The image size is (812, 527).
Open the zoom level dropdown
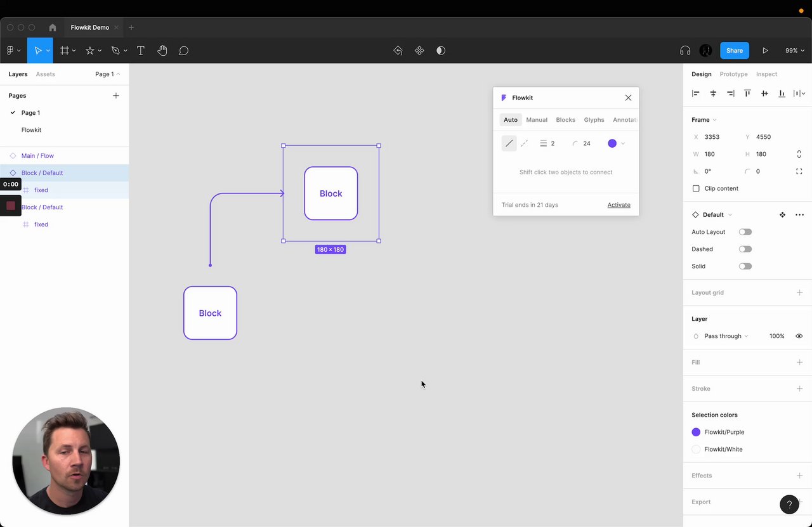pos(795,51)
